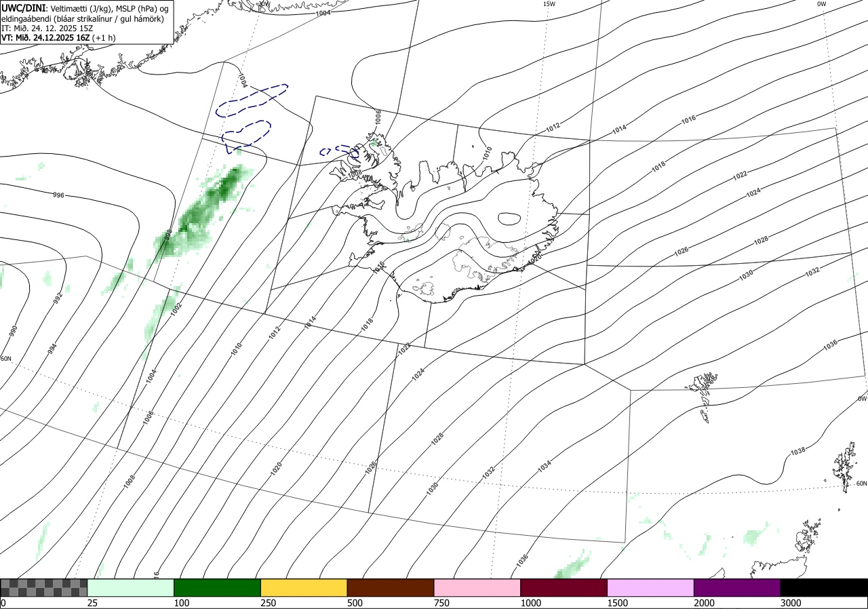Click the '992' isobar label
The width and height of the screenshot is (868, 609).
(58, 297)
